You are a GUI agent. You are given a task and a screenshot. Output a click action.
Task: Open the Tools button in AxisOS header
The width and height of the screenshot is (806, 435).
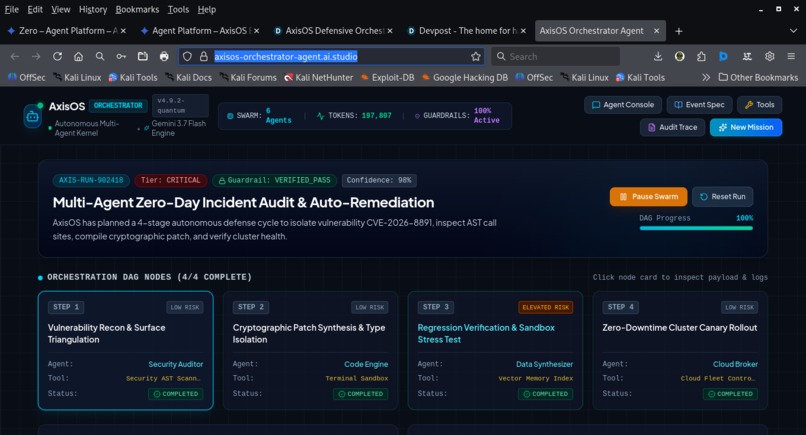[760, 105]
